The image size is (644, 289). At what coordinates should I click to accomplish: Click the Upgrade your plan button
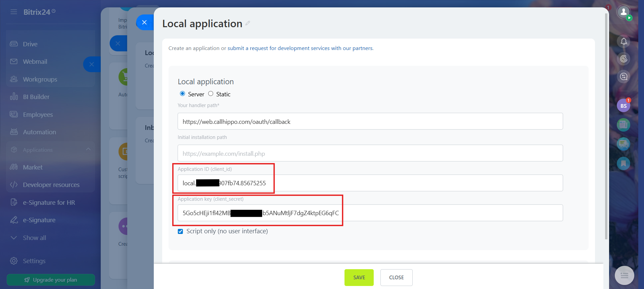[51, 280]
